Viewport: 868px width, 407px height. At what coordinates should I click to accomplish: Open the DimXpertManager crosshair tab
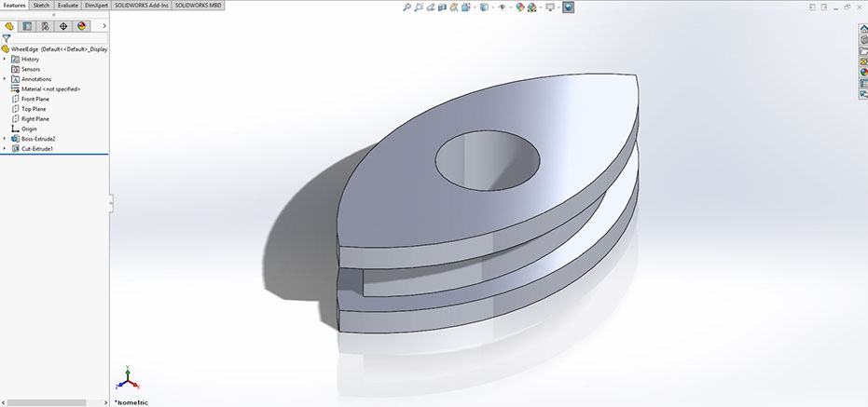(63, 26)
